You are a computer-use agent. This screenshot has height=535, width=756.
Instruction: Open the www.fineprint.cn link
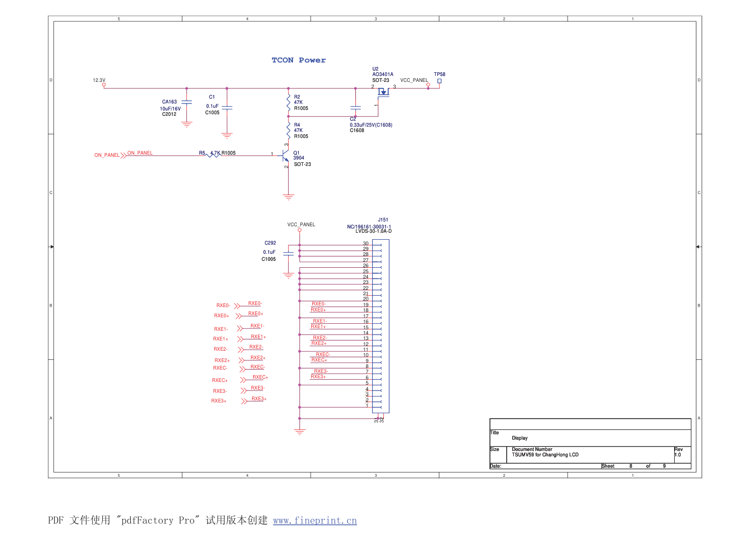point(314,520)
